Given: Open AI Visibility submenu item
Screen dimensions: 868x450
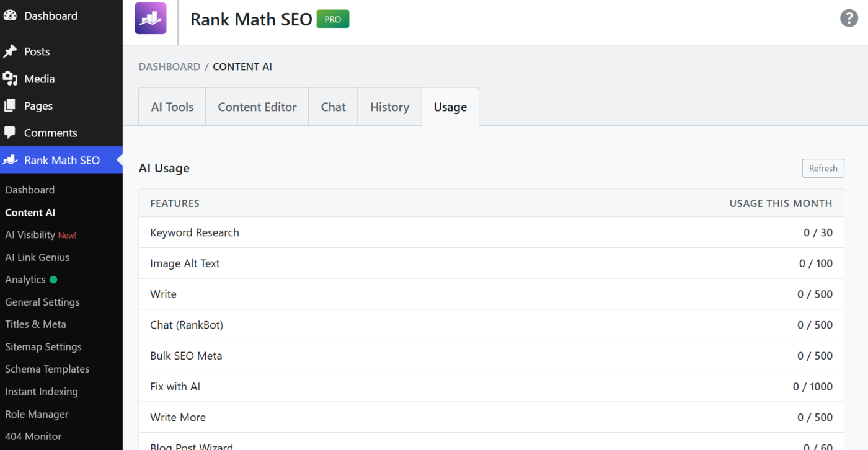Looking at the screenshot, I should point(40,235).
